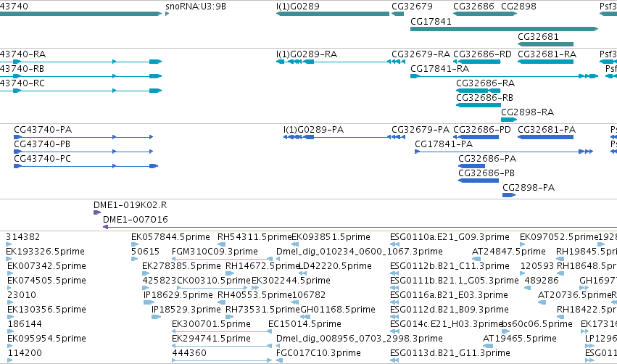Select the l(1)G0289 gene bar
This screenshot has width=617, height=364.
tap(333, 14)
